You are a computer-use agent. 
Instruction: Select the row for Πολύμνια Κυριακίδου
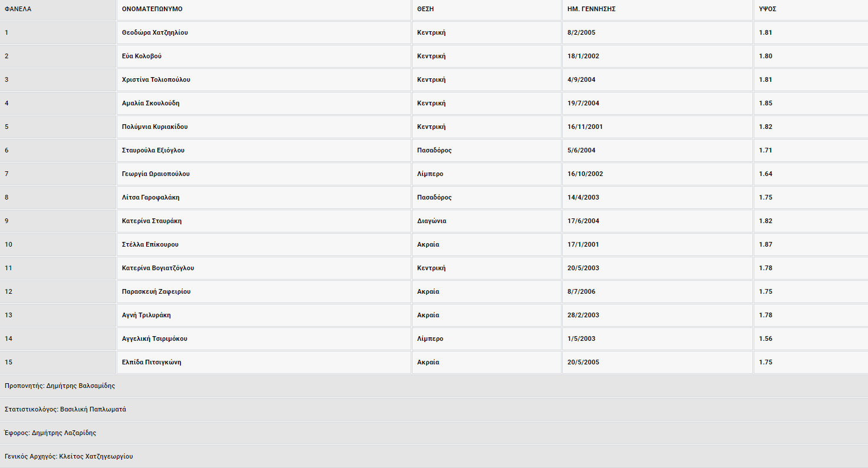pos(156,127)
